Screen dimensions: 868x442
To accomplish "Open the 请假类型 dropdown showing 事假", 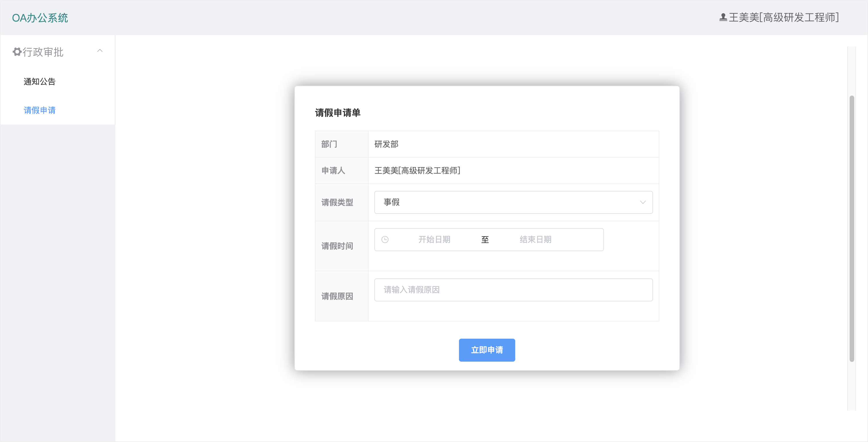I will [513, 202].
